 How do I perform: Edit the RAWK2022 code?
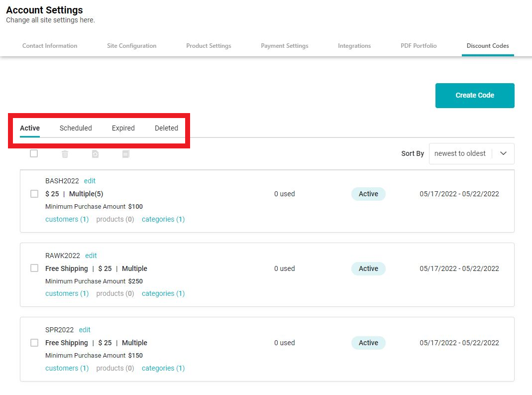point(91,256)
